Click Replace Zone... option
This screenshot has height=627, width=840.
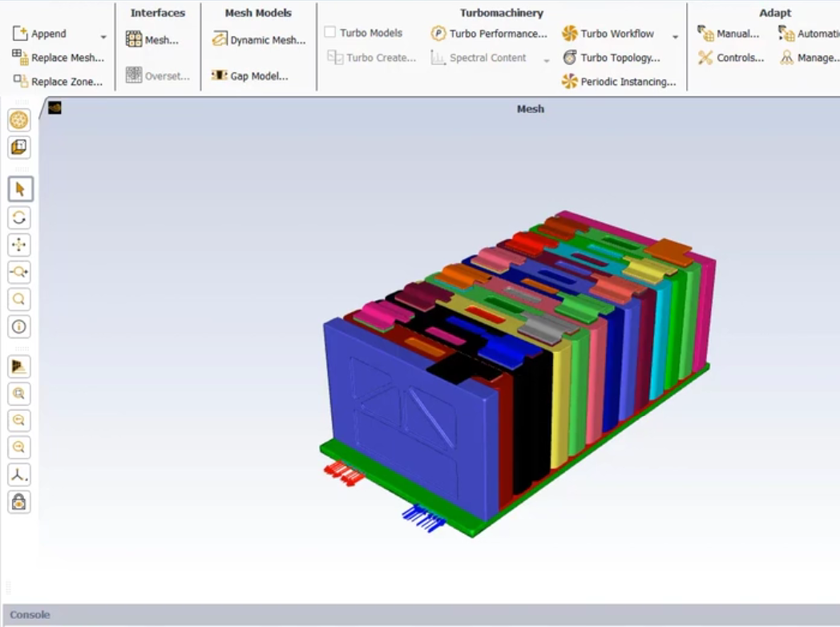[58, 82]
